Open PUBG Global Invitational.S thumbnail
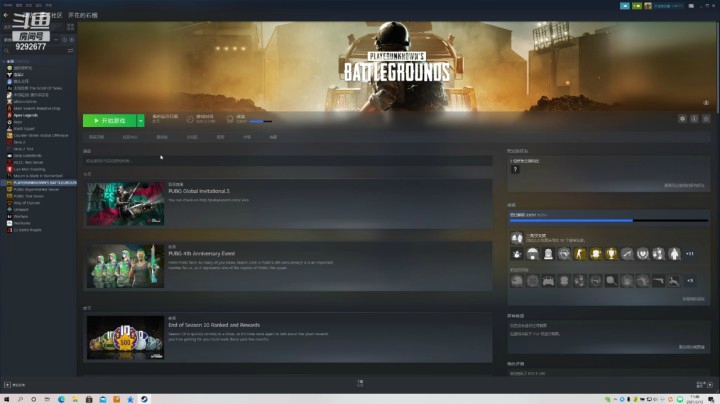The width and height of the screenshot is (720, 404). point(125,204)
